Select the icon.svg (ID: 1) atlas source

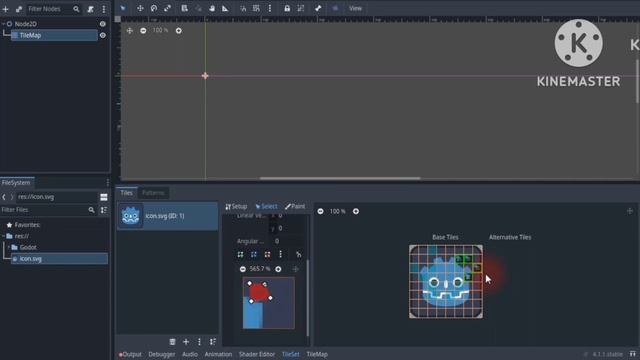pyautogui.click(x=167, y=216)
